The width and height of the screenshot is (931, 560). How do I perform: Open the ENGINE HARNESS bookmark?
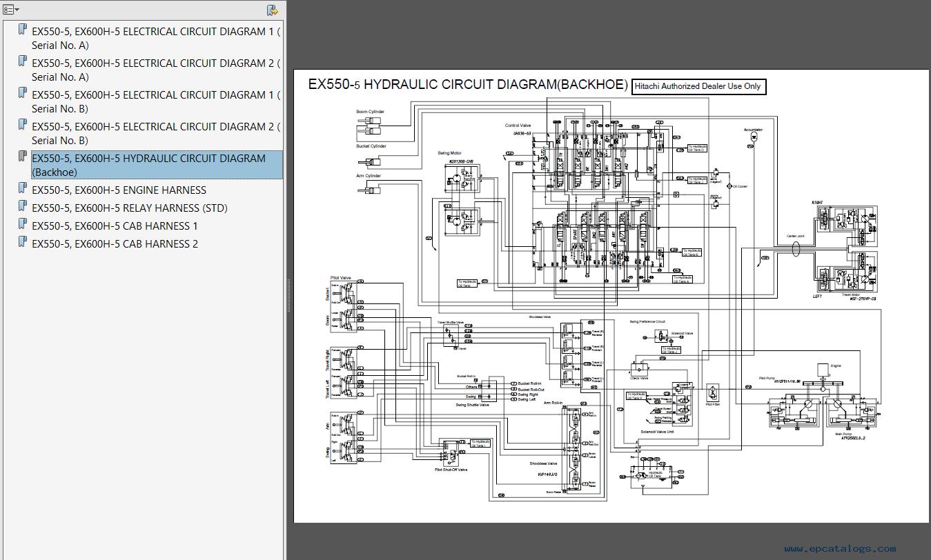coord(119,190)
